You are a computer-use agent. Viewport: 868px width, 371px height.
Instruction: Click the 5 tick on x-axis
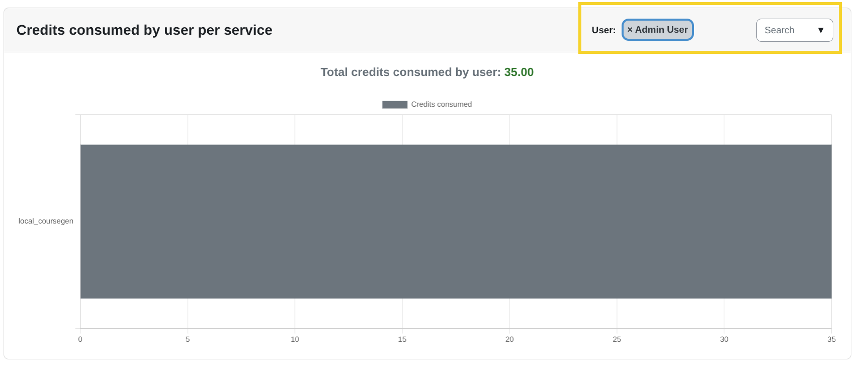click(188, 339)
